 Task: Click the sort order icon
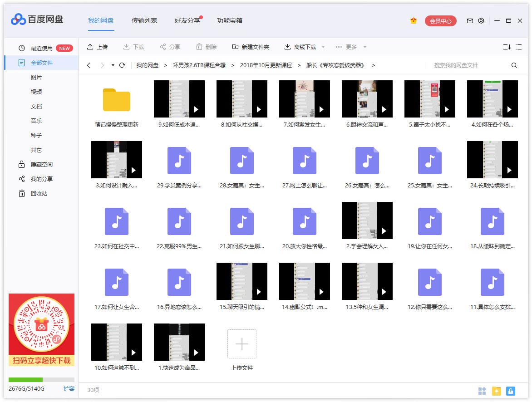[507, 47]
